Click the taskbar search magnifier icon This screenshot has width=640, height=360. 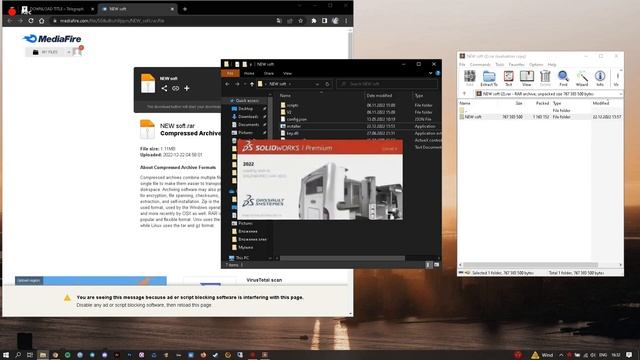pyautogui.click(x=18, y=355)
